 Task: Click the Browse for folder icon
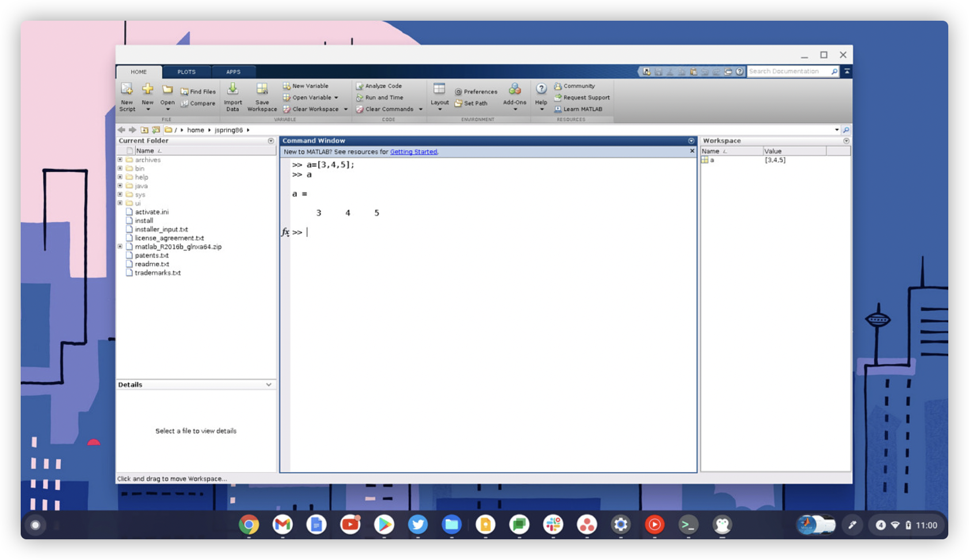point(156,130)
